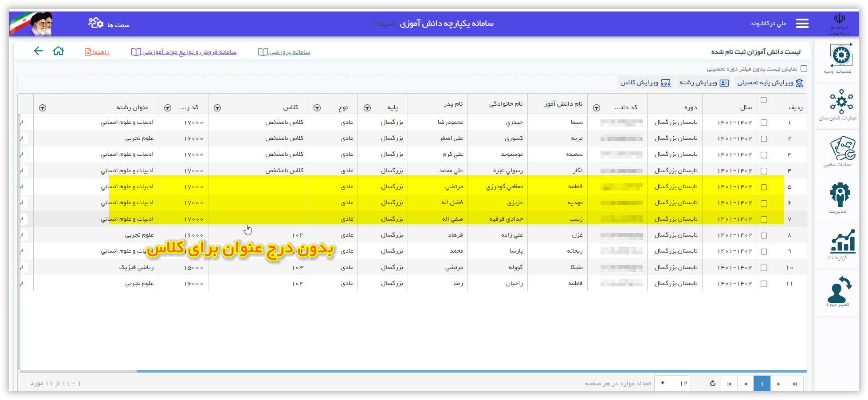Select checkbox for row 5 student فاطمه
Screen dimensions: 868x400
coord(764,187)
